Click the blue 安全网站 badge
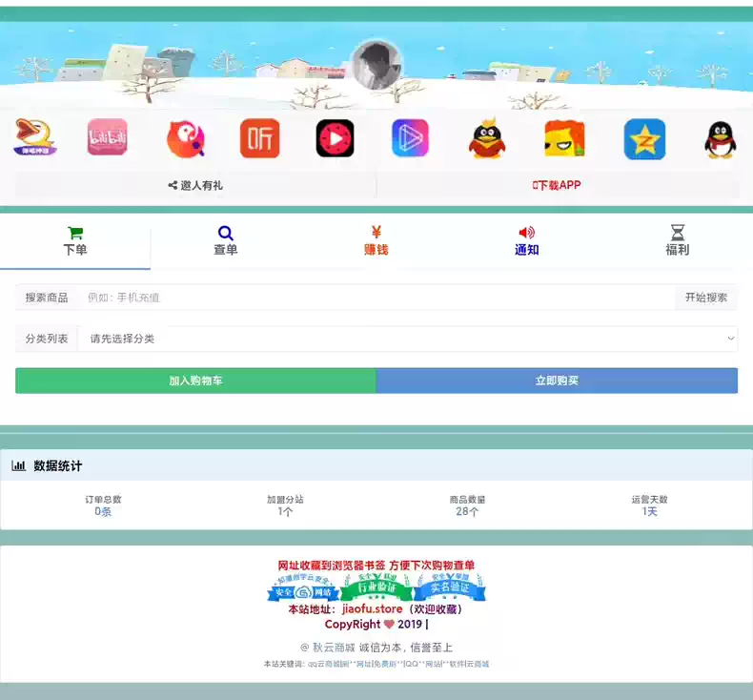 tap(303, 589)
